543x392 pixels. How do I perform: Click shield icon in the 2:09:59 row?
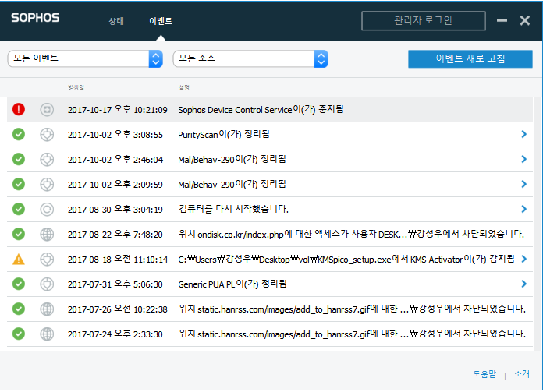point(47,185)
